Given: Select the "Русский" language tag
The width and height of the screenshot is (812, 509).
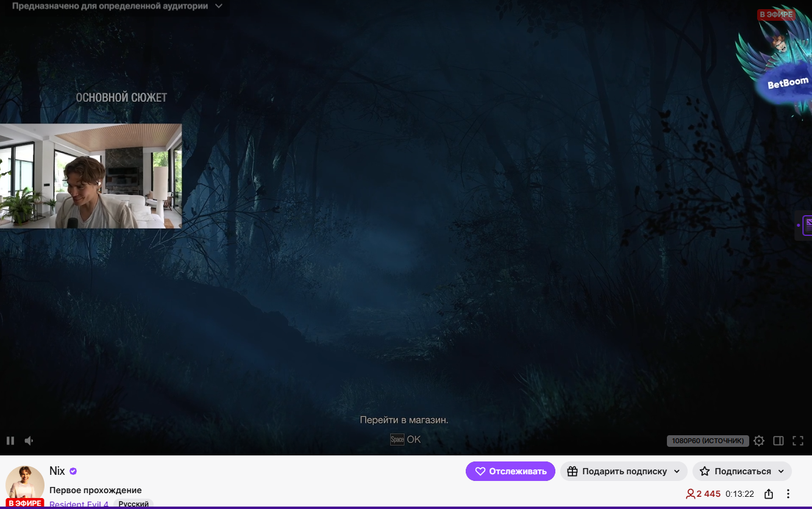Looking at the screenshot, I should click(x=134, y=504).
